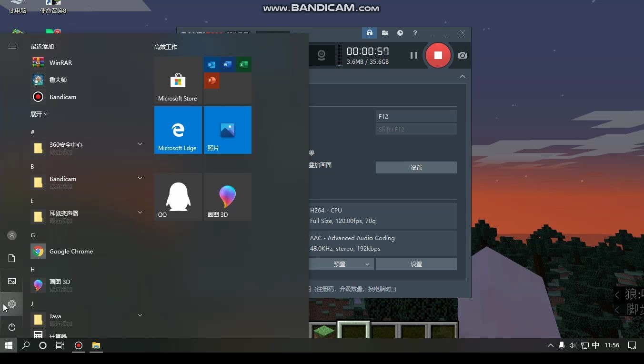
Task: Open Documents from Start sidebar
Action: click(x=12, y=258)
